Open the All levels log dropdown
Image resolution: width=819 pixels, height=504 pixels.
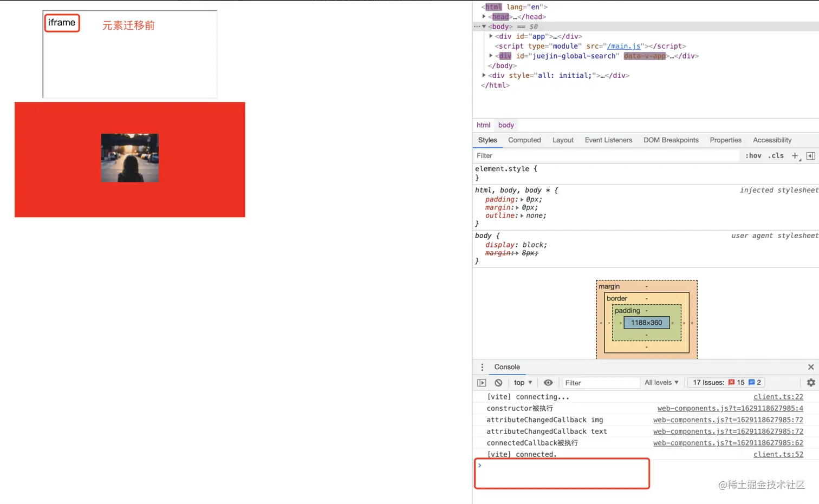pos(661,383)
